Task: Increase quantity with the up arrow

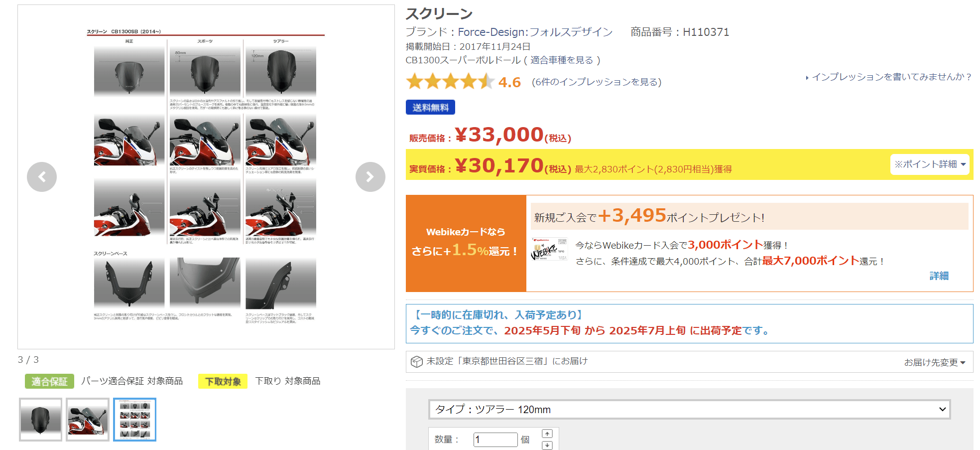Action: 547,434
